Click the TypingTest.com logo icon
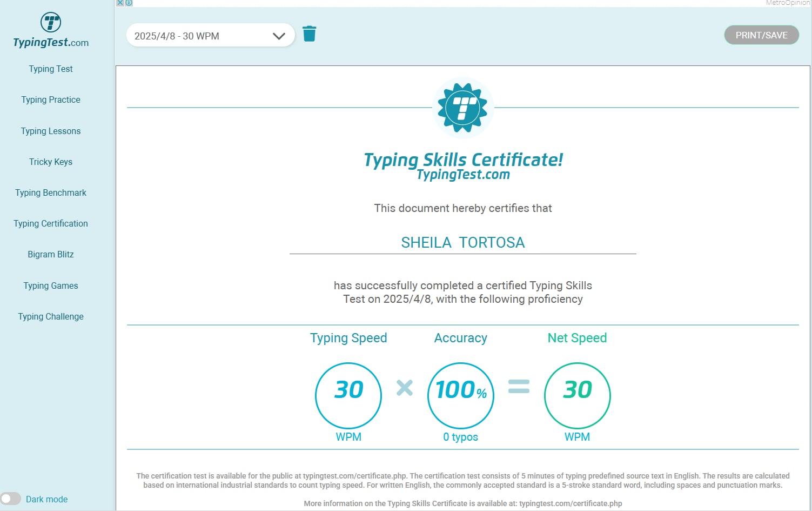812x511 pixels. (51, 23)
